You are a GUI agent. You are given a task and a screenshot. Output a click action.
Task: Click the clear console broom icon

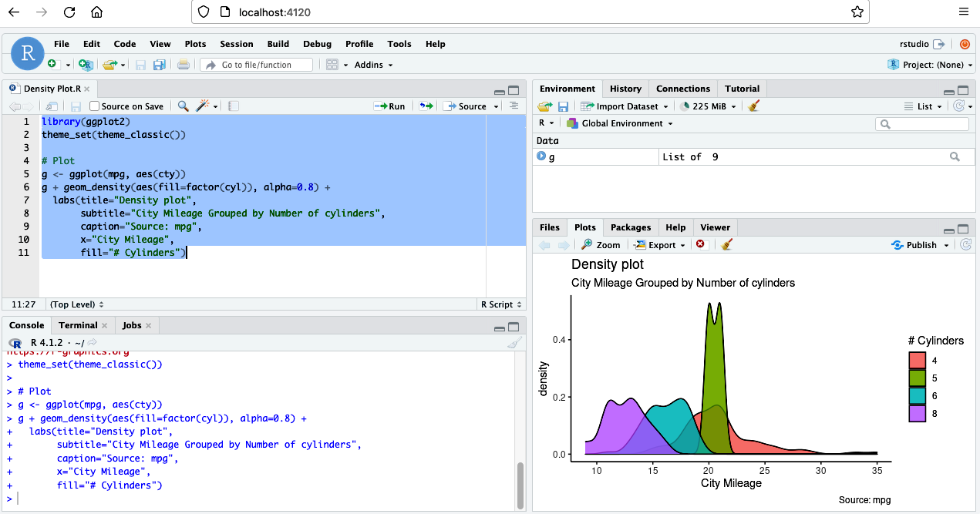click(515, 343)
